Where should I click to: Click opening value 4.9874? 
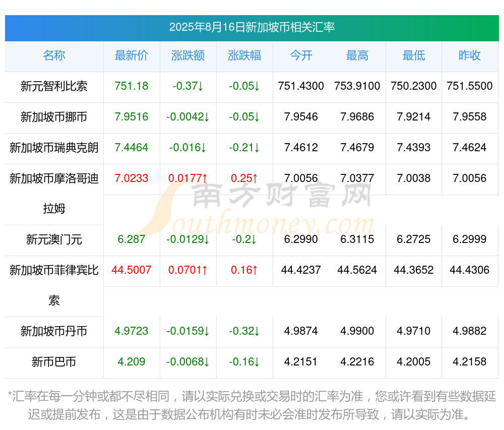click(301, 331)
